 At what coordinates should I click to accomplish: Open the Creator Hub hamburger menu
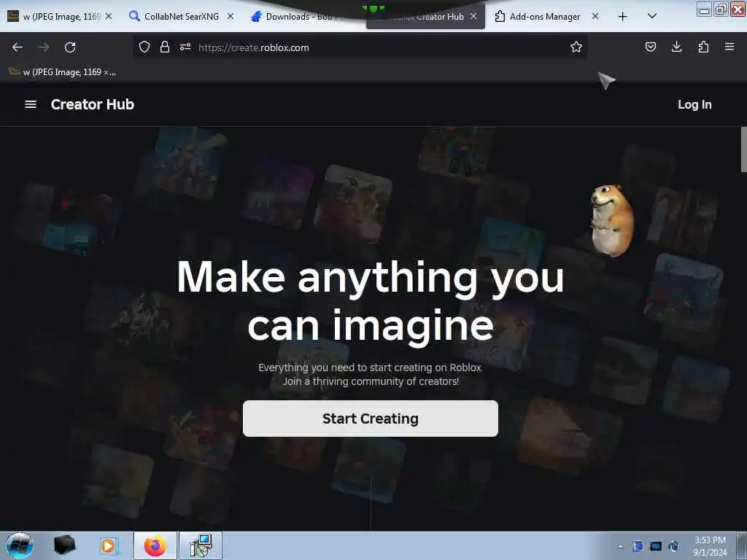click(x=31, y=104)
